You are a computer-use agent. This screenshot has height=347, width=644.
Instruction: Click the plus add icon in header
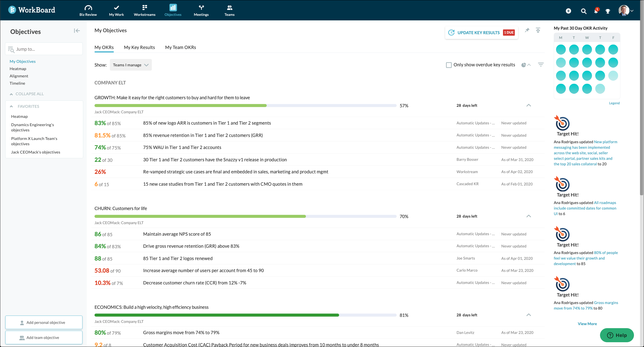pos(568,11)
